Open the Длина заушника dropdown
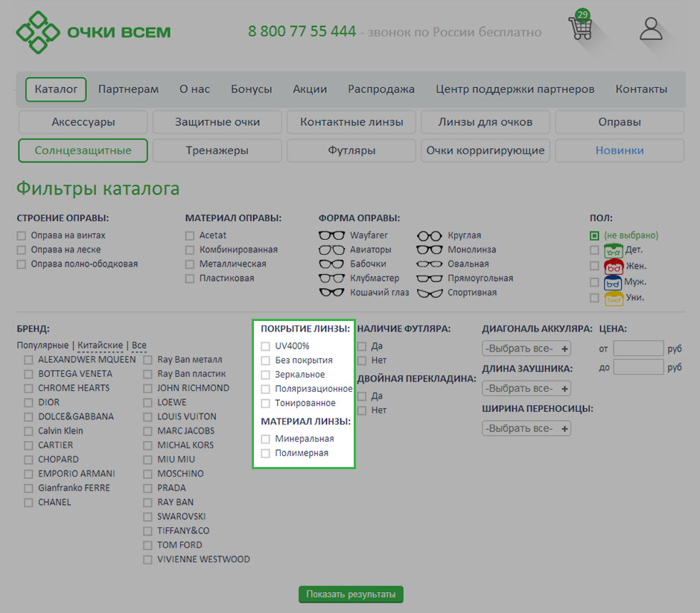Image resolution: width=700 pixels, height=613 pixels. [x=526, y=389]
